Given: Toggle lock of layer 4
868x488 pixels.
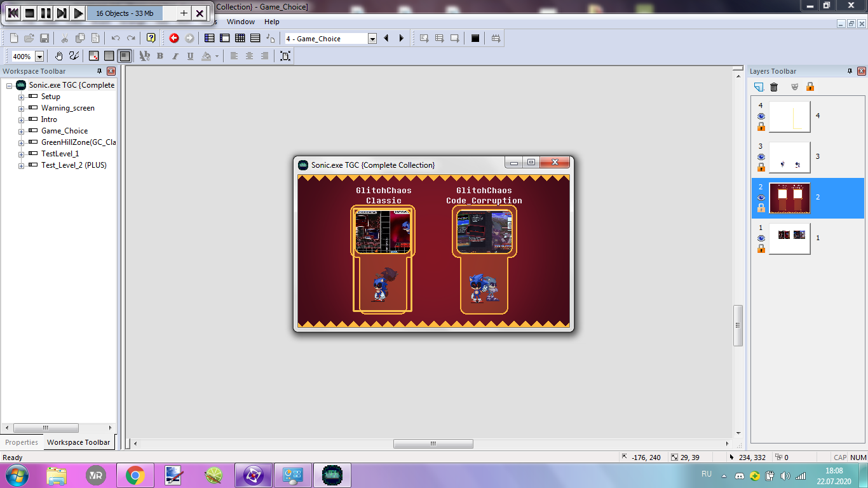Looking at the screenshot, I should pos(761,126).
